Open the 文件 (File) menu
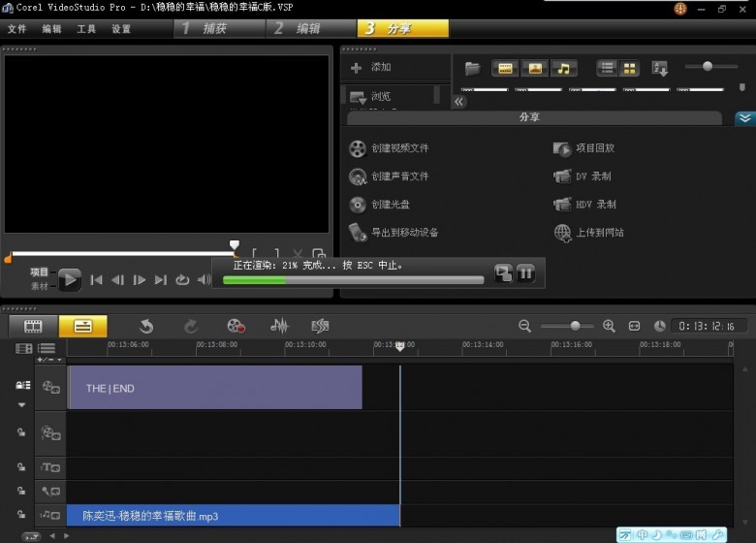Screen dimensions: 756x543 tap(17, 29)
